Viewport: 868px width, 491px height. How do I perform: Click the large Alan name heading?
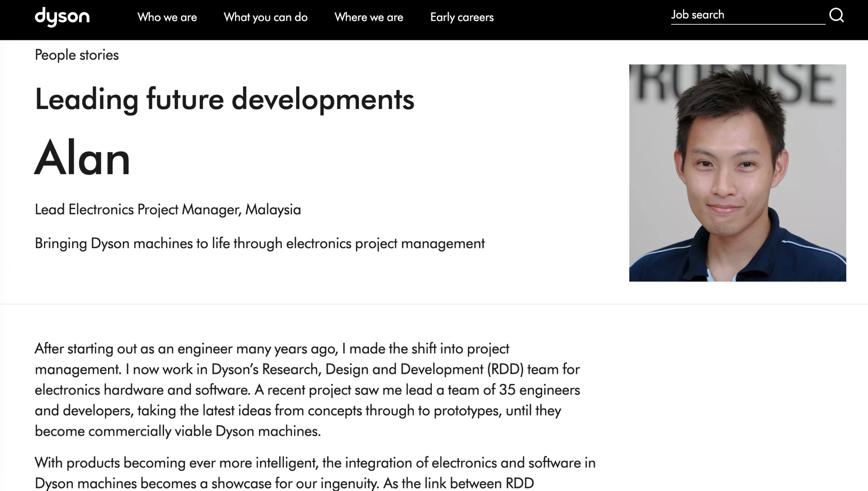(83, 158)
